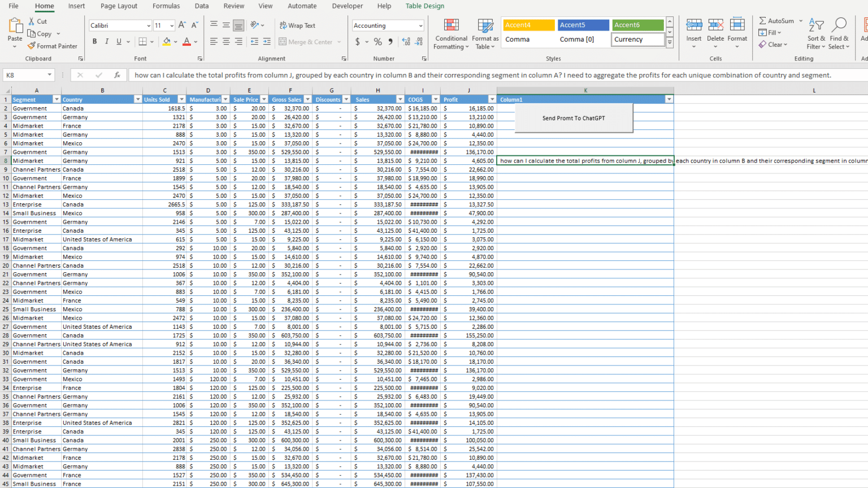
Task: Open Sort & Filter options
Action: (815, 33)
